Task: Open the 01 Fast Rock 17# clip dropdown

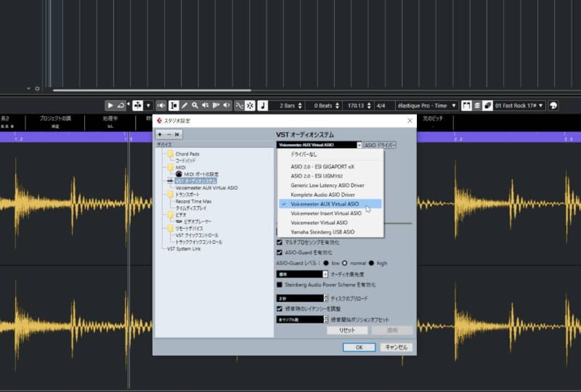Action: point(519,105)
